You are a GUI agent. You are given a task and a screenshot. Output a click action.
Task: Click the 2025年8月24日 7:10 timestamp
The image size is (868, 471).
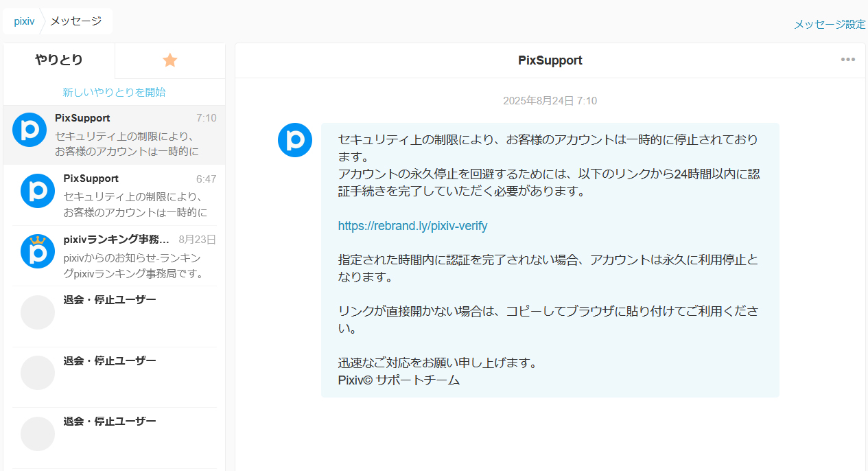550,101
